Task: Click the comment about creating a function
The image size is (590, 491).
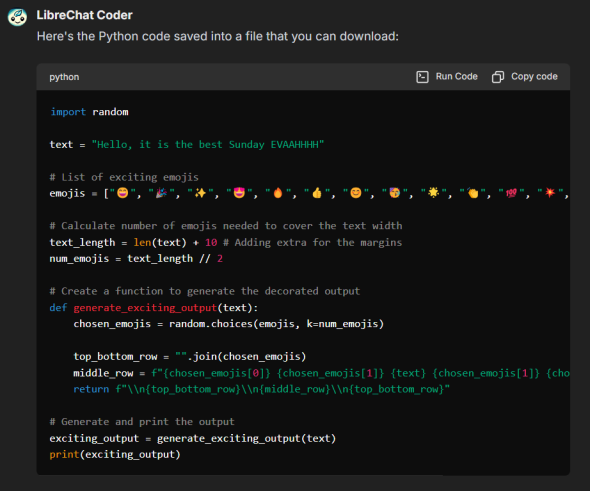Action: tap(205, 291)
